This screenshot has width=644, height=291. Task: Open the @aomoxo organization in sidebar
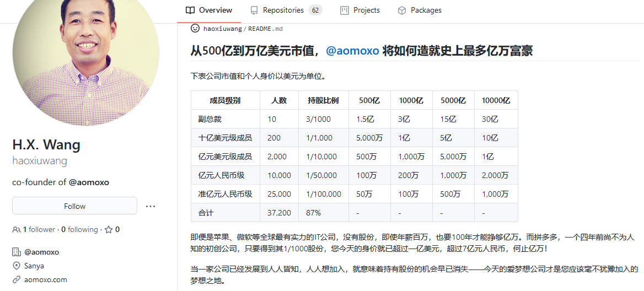41,252
